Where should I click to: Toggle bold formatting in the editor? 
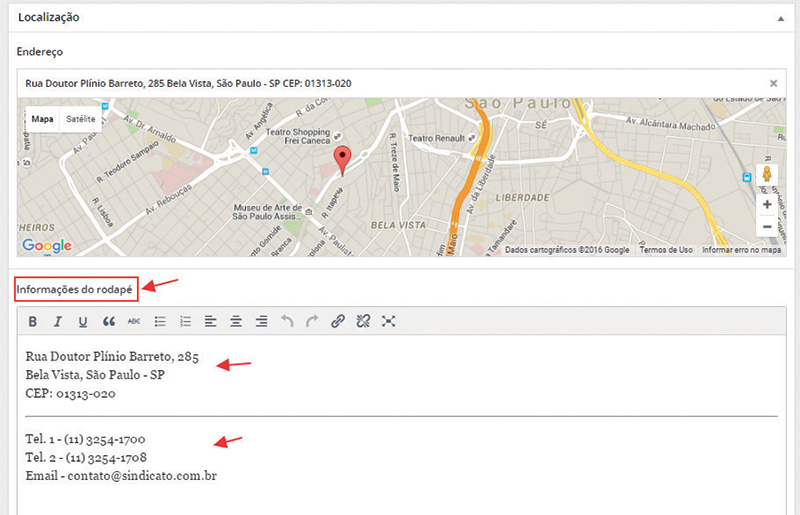pos(33,322)
